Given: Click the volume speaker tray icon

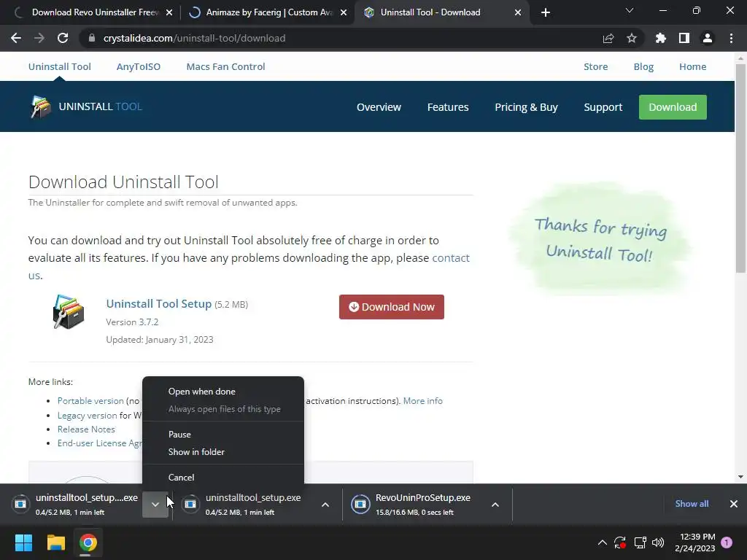Looking at the screenshot, I should click(x=658, y=542).
